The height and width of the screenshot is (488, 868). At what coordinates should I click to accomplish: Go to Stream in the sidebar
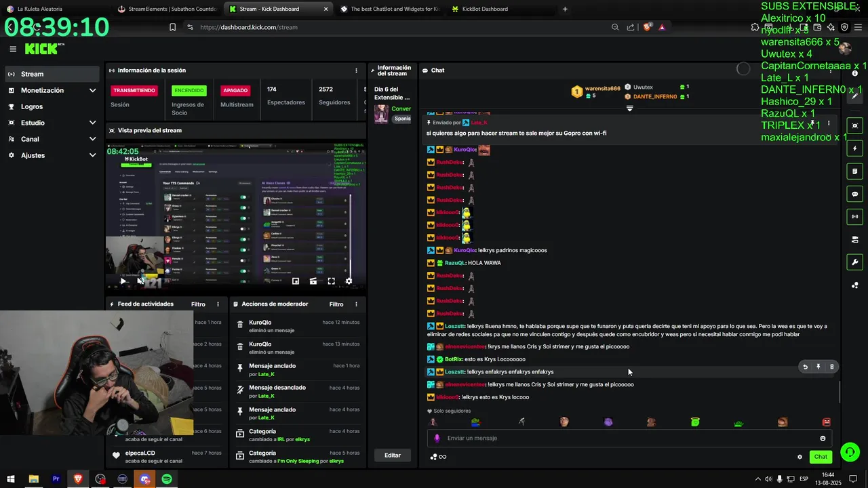tap(52, 74)
